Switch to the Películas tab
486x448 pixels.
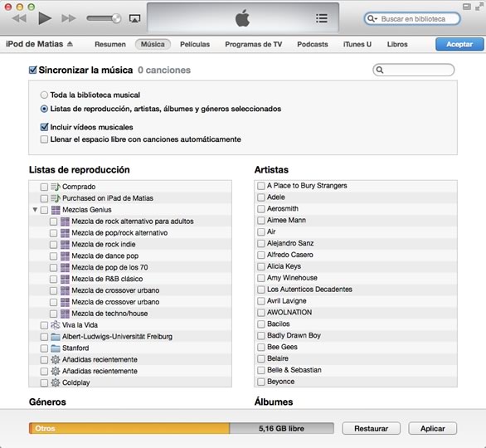(195, 44)
